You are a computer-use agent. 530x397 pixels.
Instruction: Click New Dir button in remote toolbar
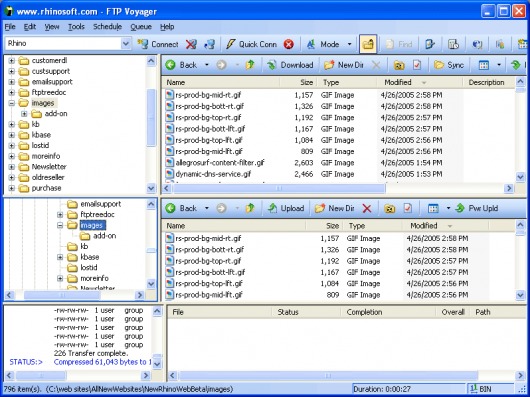[343, 65]
